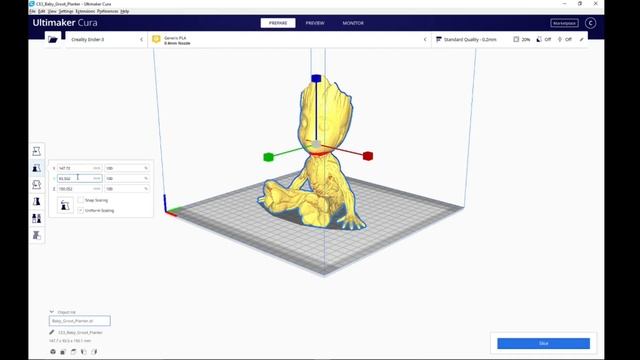Expand the Creality Ender-3 printer selector
The height and width of the screenshot is (360, 640).
coord(106,40)
